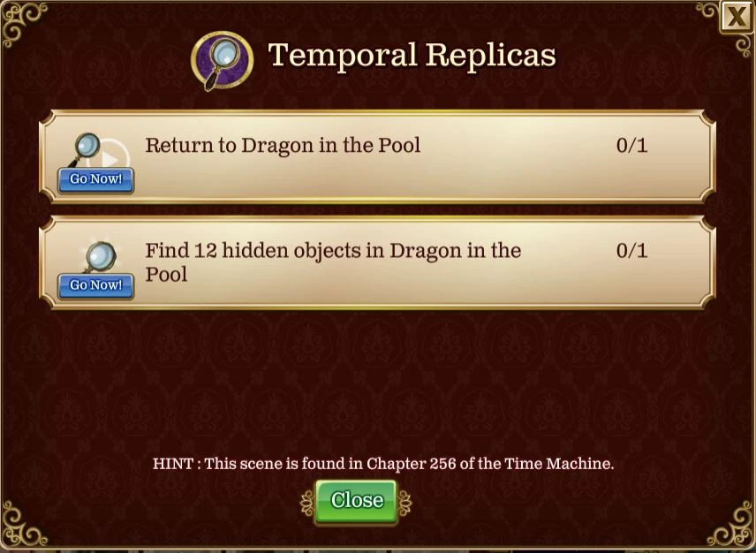
Task: Click the Chapter 256 Time Machine hint text
Action: click(x=383, y=463)
